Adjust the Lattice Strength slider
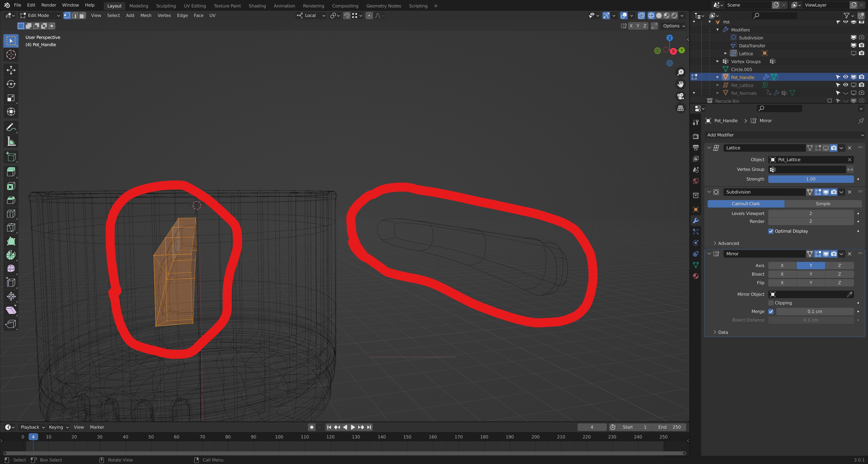868x464 pixels. [x=810, y=179]
